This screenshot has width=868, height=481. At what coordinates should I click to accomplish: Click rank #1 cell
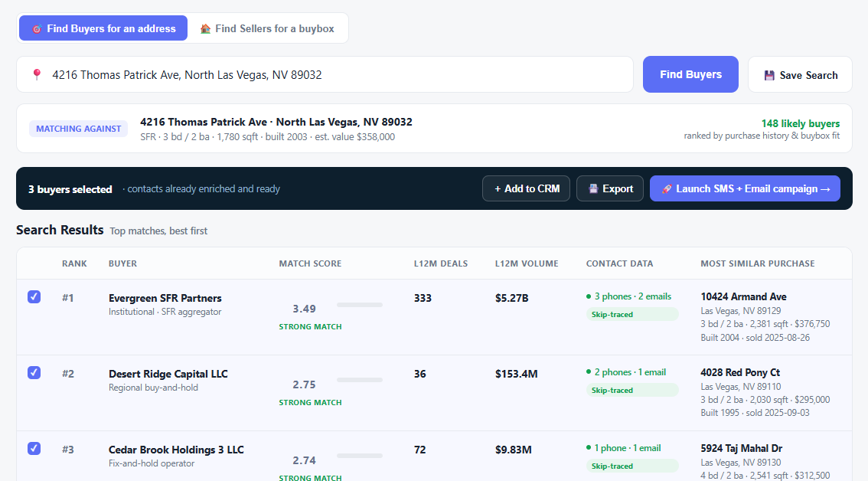tap(68, 298)
